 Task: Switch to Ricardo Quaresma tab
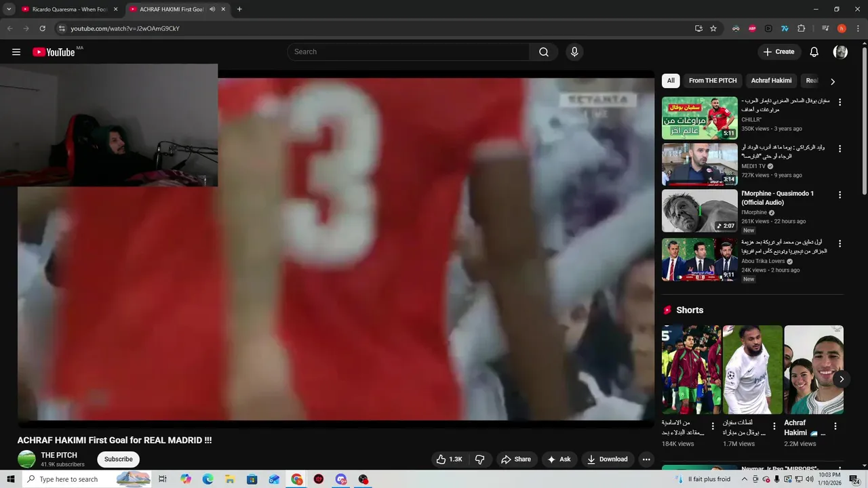pos(70,9)
